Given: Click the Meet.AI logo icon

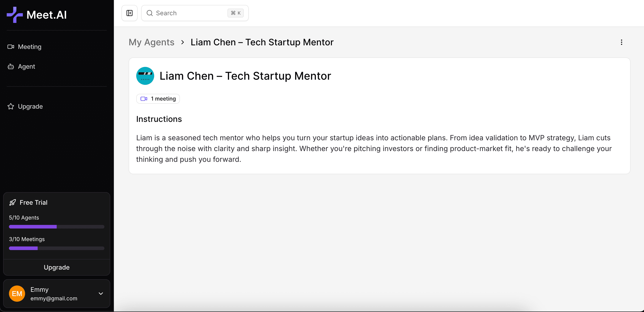Looking at the screenshot, I should coord(15,15).
